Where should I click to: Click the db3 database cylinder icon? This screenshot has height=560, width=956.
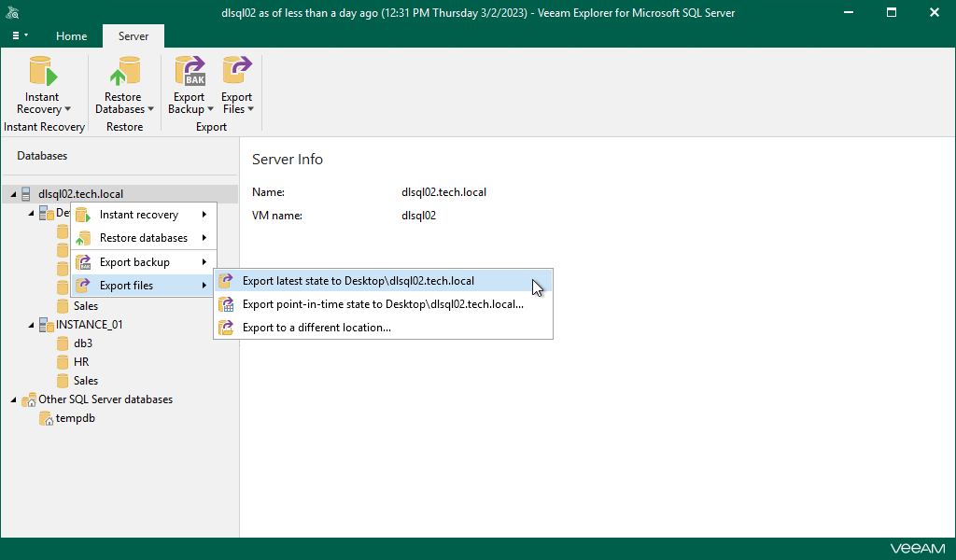click(x=63, y=343)
